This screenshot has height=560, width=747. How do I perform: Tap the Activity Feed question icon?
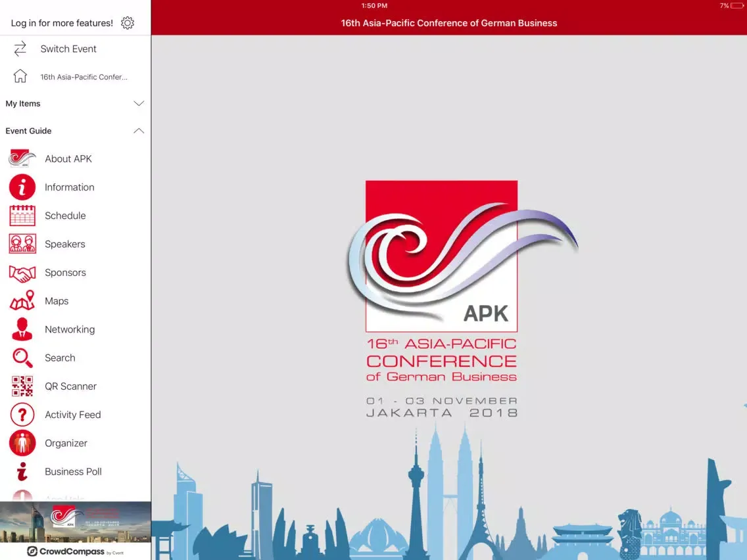(x=22, y=414)
